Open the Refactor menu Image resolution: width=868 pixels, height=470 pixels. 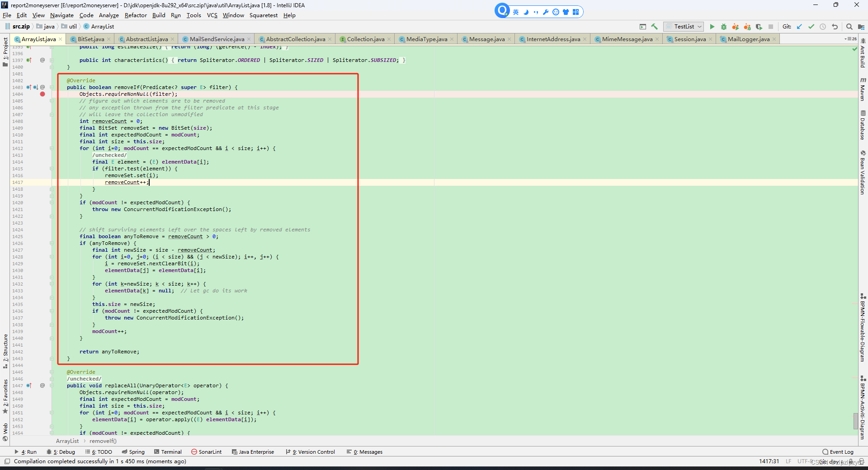pyautogui.click(x=136, y=15)
